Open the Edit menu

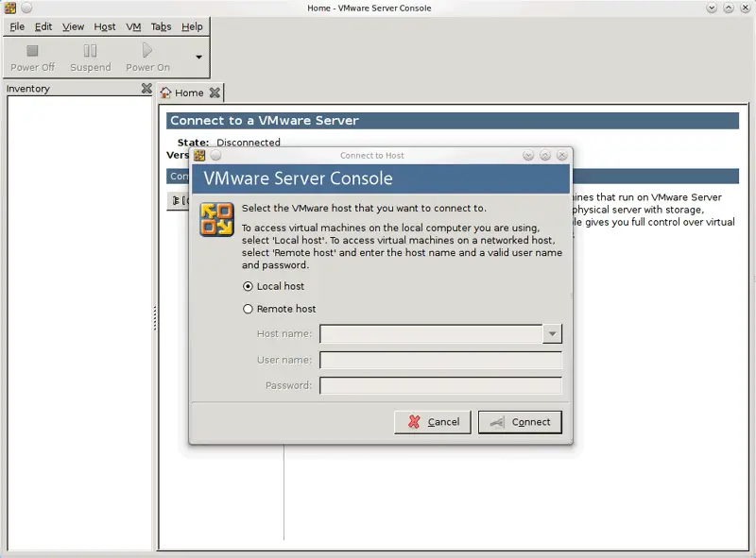coord(43,26)
